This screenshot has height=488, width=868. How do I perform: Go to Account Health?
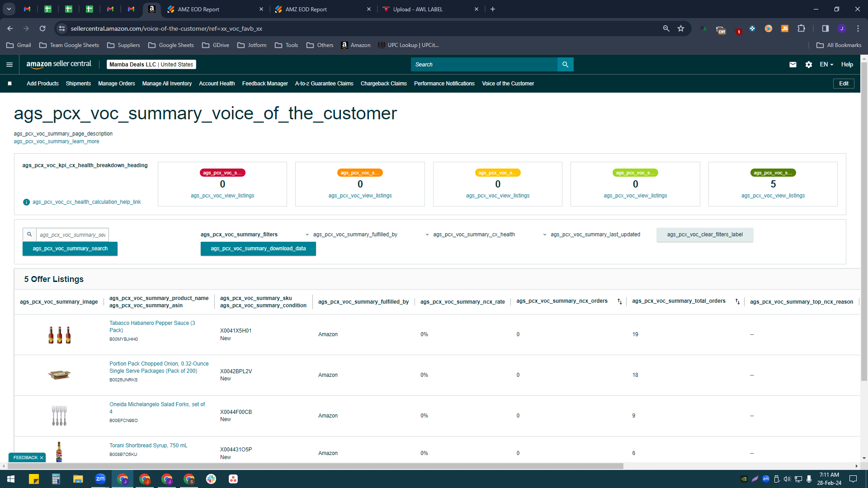point(217,84)
